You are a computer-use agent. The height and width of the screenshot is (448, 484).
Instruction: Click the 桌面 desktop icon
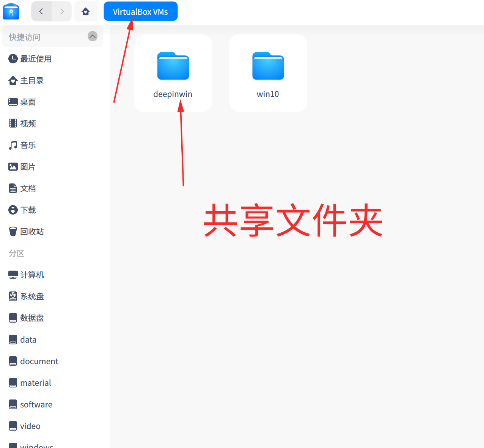[13, 102]
